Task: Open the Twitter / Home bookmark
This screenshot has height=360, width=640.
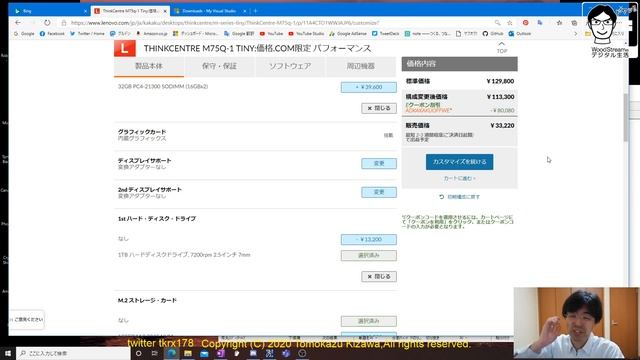Action: [87, 33]
